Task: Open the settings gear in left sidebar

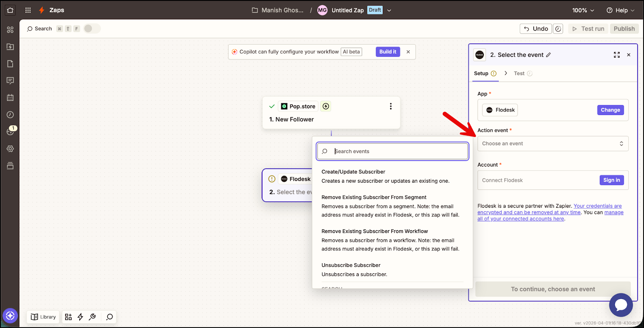Action: (10, 149)
